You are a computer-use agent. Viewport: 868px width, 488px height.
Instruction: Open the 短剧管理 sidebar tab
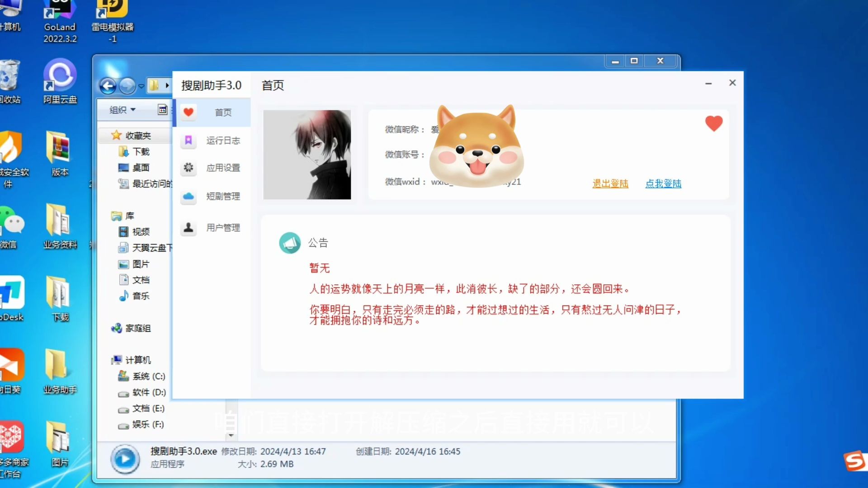point(212,196)
